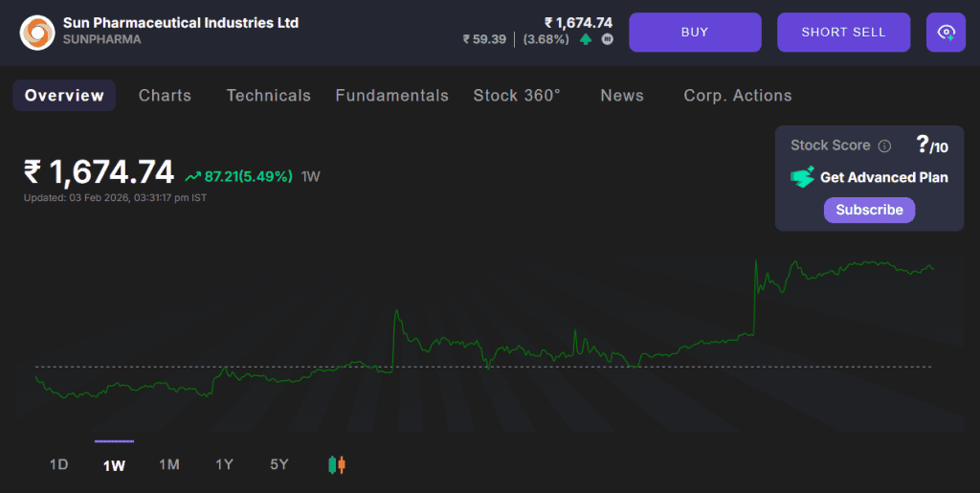The width and height of the screenshot is (980, 493).
Task: Click the Advanced Plan diamond icon
Action: [x=802, y=177]
